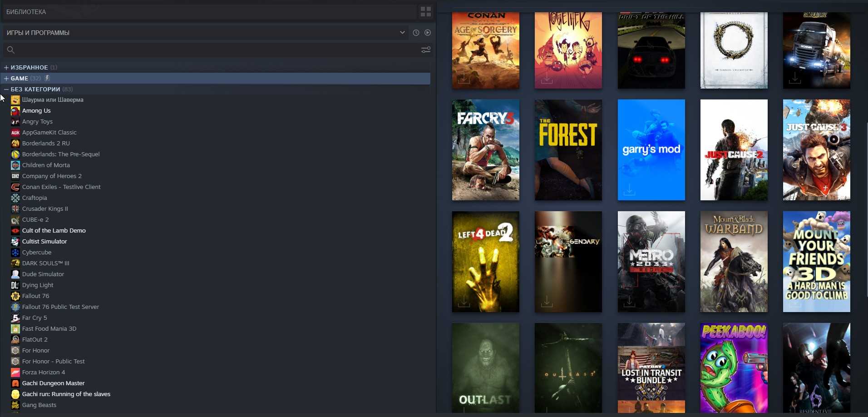This screenshot has height=417, width=868.
Task: Click Far Cry 5 icon
Action: point(15,318)
